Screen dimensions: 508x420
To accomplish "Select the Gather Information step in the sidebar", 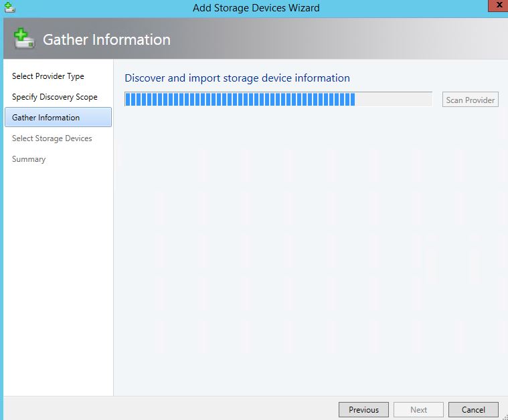I will coord(58,117).
